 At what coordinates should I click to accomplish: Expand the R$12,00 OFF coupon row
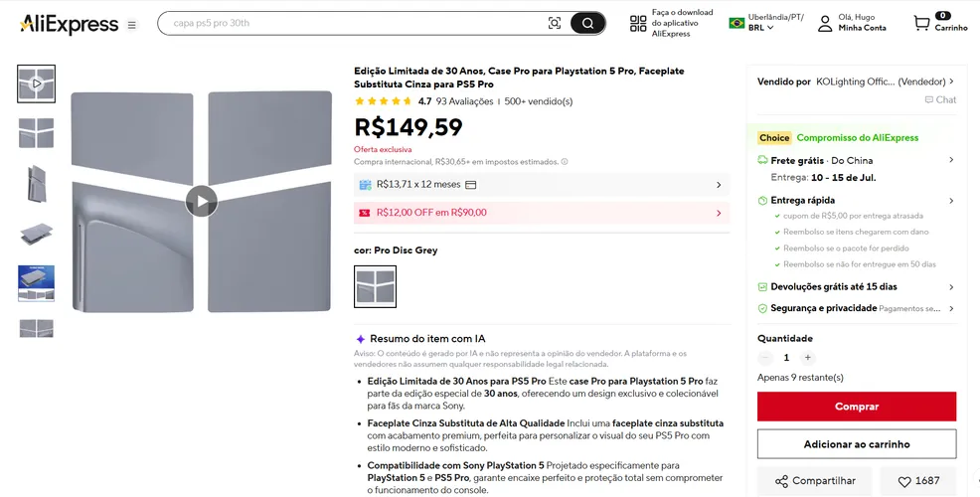coord(542,213)
